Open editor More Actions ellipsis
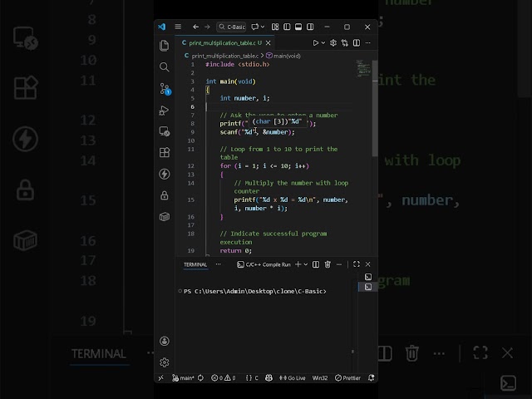The image size is (532, 399). (x=367, y=42)
